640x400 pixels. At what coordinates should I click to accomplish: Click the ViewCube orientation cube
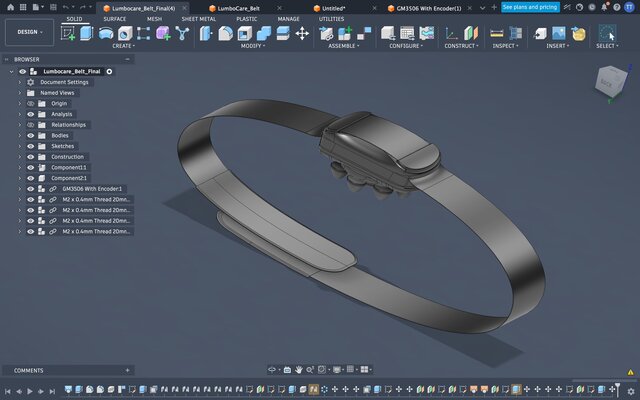click(x=611, y=82)
